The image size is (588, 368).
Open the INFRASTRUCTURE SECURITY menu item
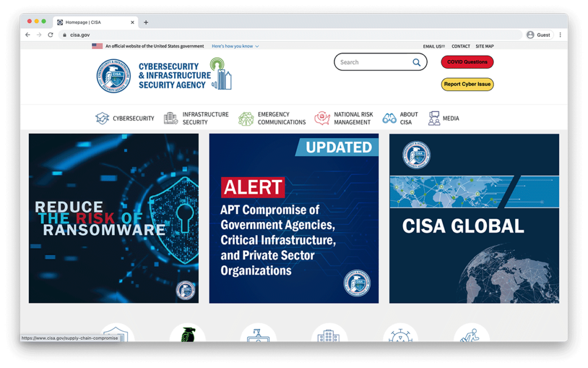[205, 118]
